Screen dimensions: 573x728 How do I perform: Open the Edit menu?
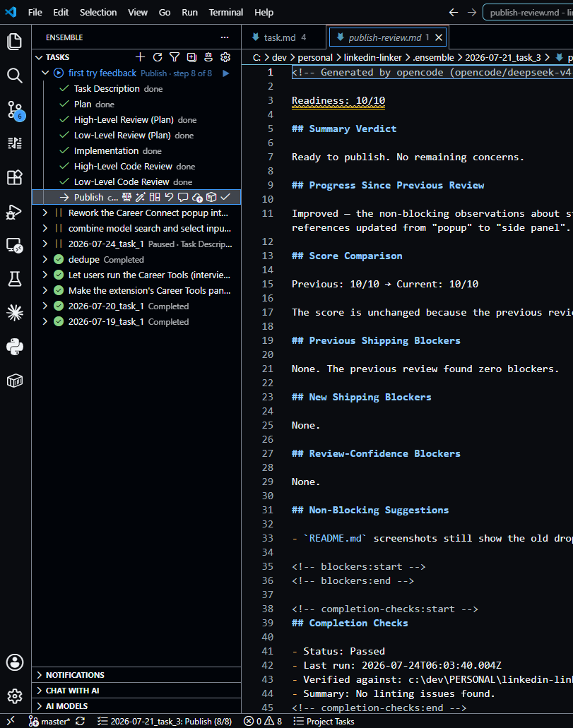point(61,13)
